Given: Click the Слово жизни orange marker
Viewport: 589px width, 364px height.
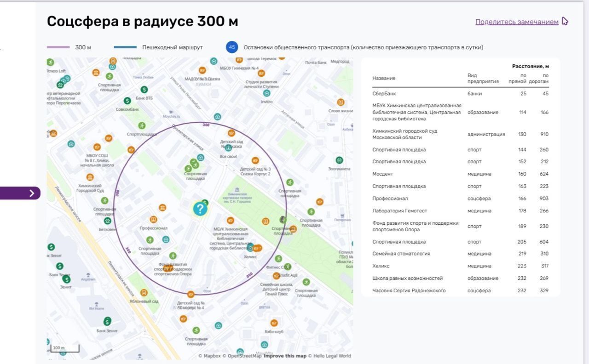Looking at the screenshot, I should [x=341, y=102].
